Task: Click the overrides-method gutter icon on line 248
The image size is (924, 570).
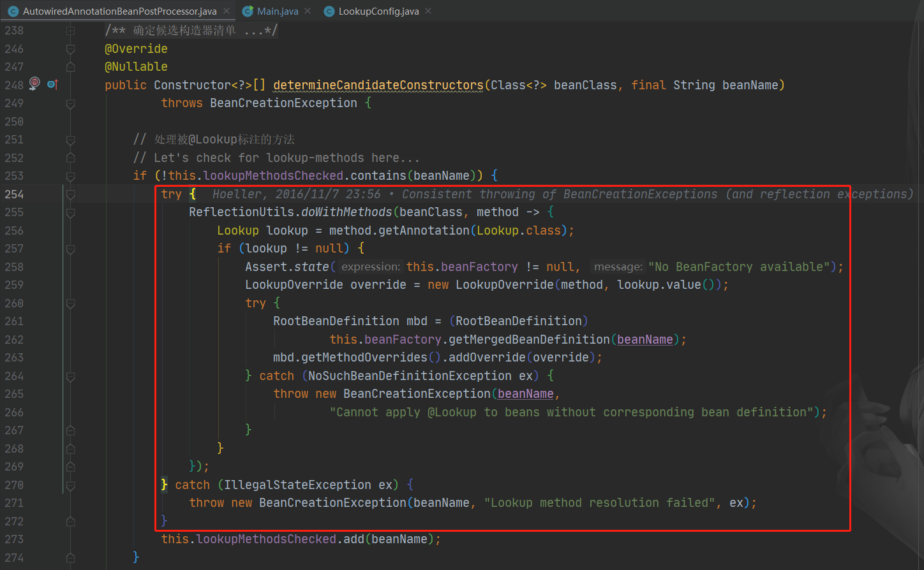Action: pyautogui.click(x=52, y=84)
